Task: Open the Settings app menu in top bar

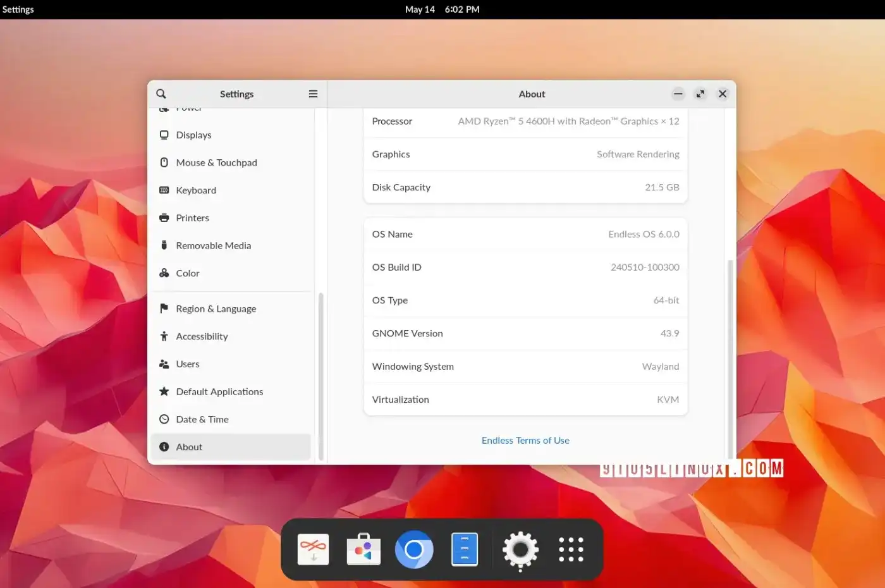Action: click(18, 9)
